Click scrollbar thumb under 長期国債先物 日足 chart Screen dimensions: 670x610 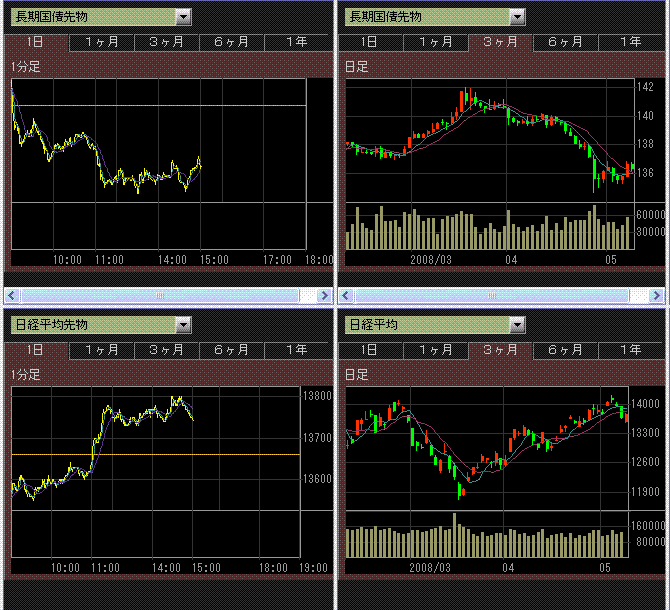click(x=492, y=296)
